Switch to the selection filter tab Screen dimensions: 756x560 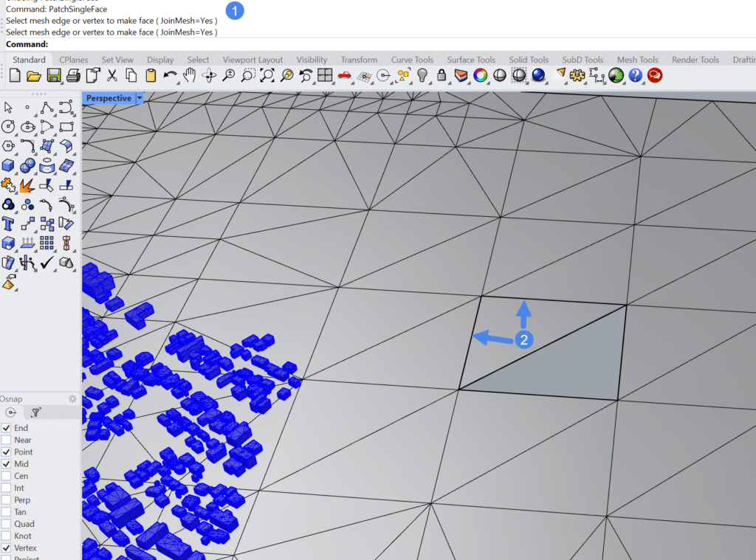click(35, 413)
